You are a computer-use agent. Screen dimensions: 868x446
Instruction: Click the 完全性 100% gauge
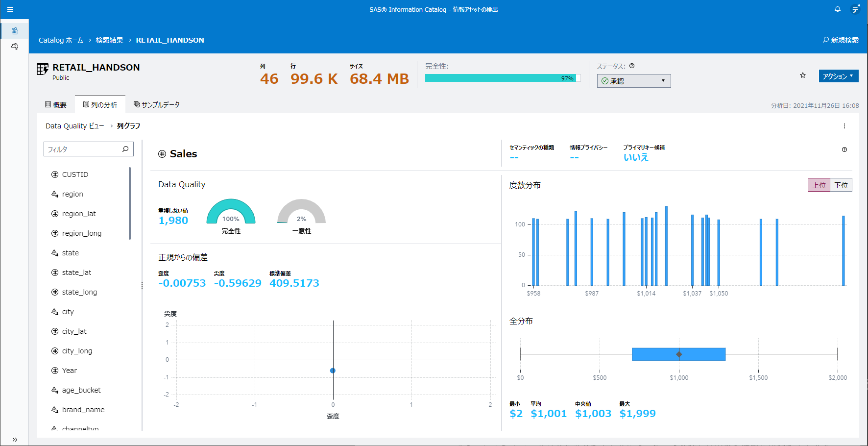click(x=231, y=212)
